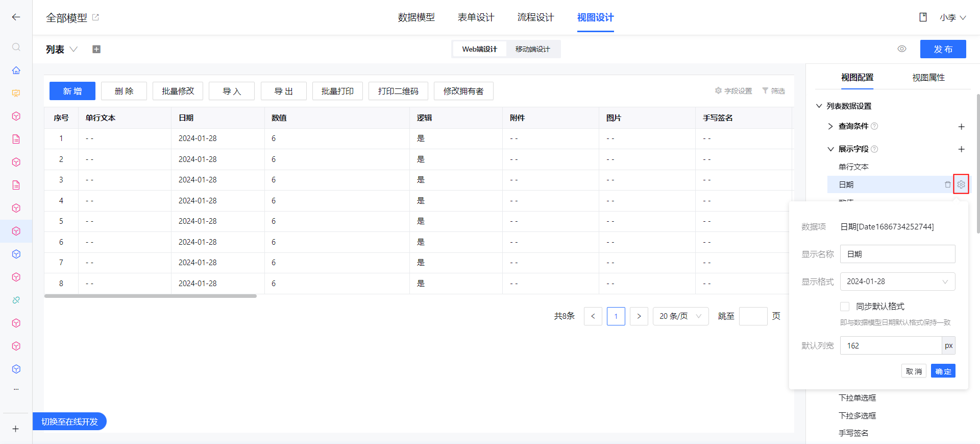Go to next page arrow
The height and width of the screenshot is (444, 980).
[639, 316]
